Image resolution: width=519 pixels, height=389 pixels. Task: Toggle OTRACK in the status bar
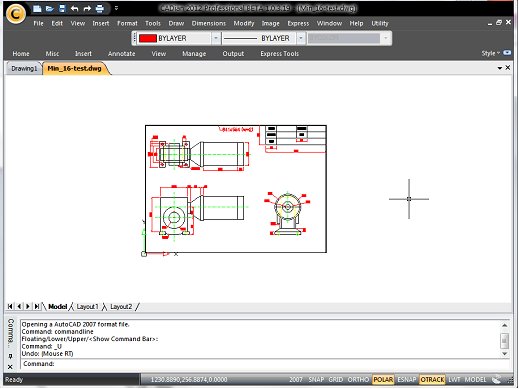(432, 380)
